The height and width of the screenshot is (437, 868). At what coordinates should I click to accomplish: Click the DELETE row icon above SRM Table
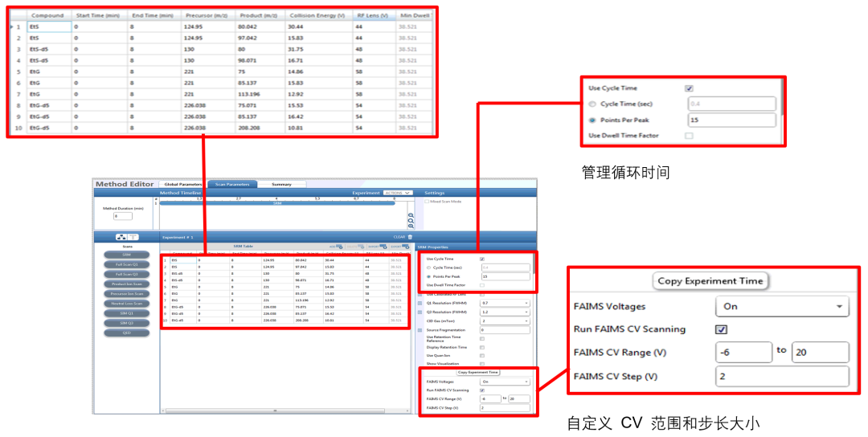pyautogui.click(x=360, y=247)
